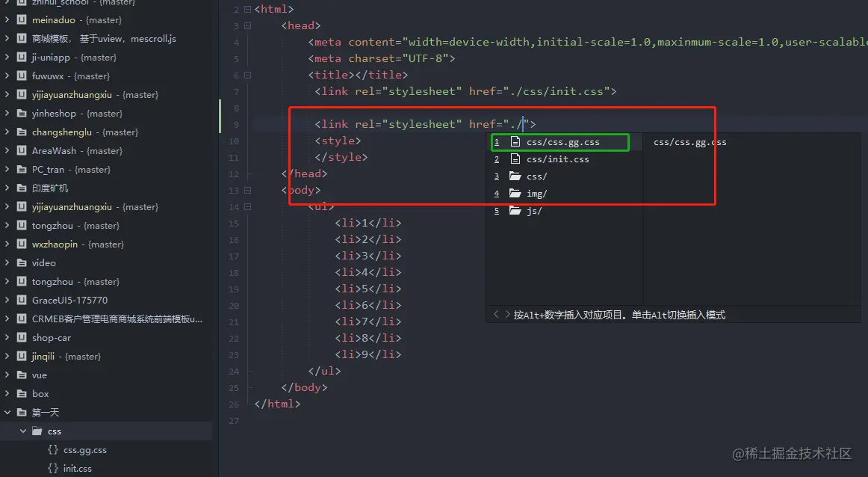Expand the shop-car project
The height and width of the screenshot is (477, 868).
point(7,337)
